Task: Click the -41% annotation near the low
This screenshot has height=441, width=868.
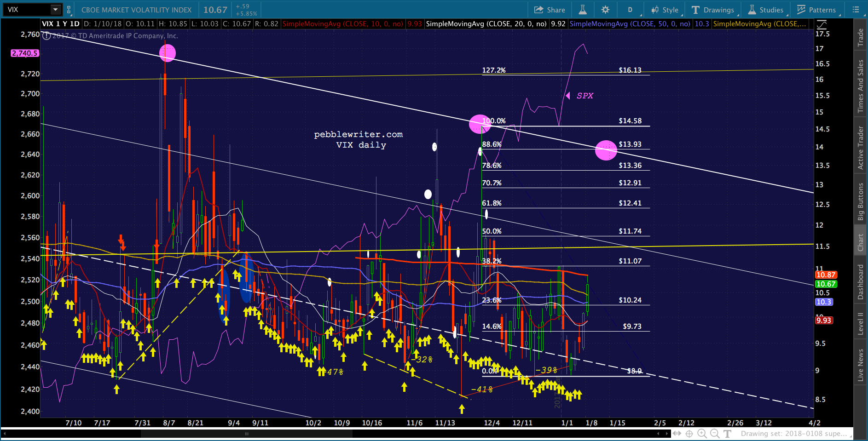Action: click(x=482, y=389)
